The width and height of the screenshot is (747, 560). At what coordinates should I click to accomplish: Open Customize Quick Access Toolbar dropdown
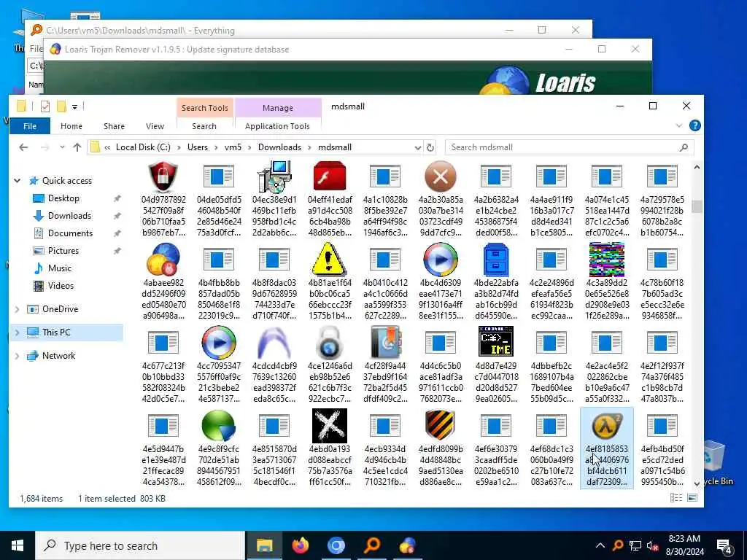(75, 106)
